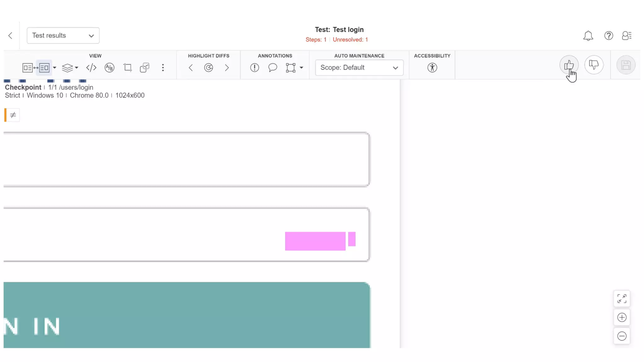The height and width of the screenshot is (362, 644).
Task: Open the root cause analysis code icon
Action: point(91,68)
